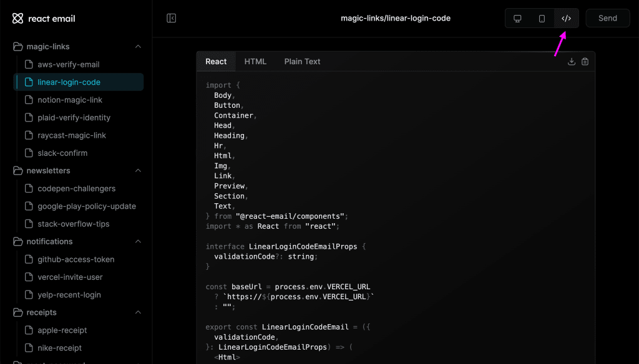Click the notifications folder icon

(18, 241)
